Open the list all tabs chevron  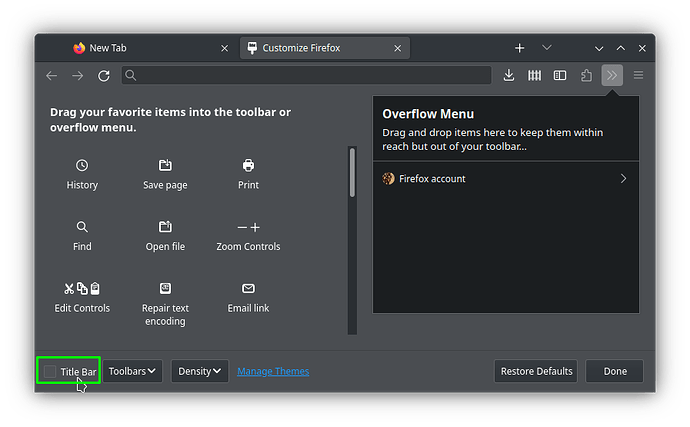click(547, 48)
